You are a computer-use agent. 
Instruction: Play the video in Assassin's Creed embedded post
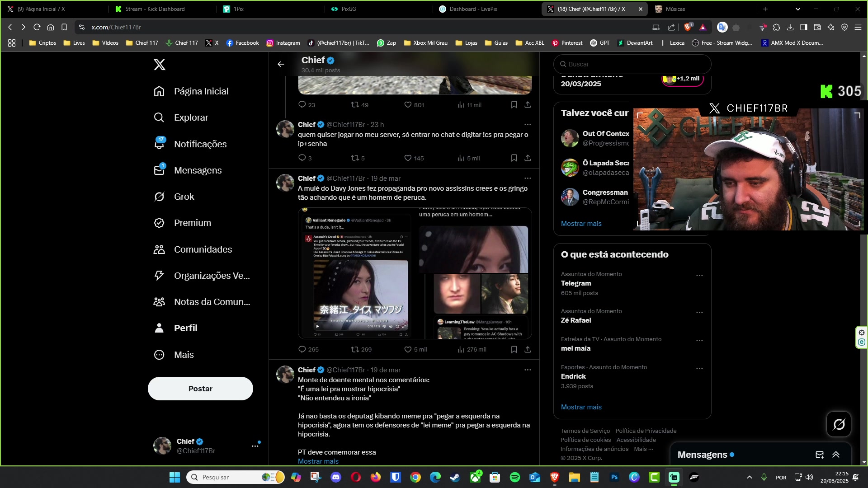tap(317, 326)
